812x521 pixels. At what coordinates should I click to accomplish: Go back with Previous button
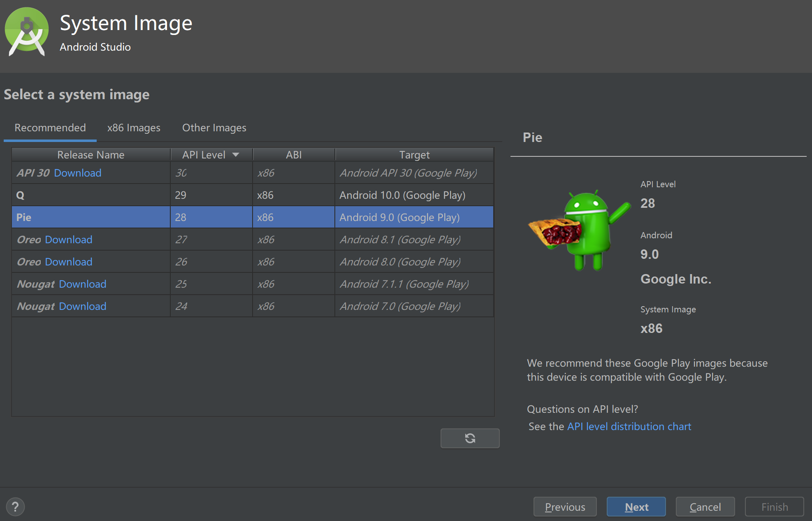click(x=565, y=507)
